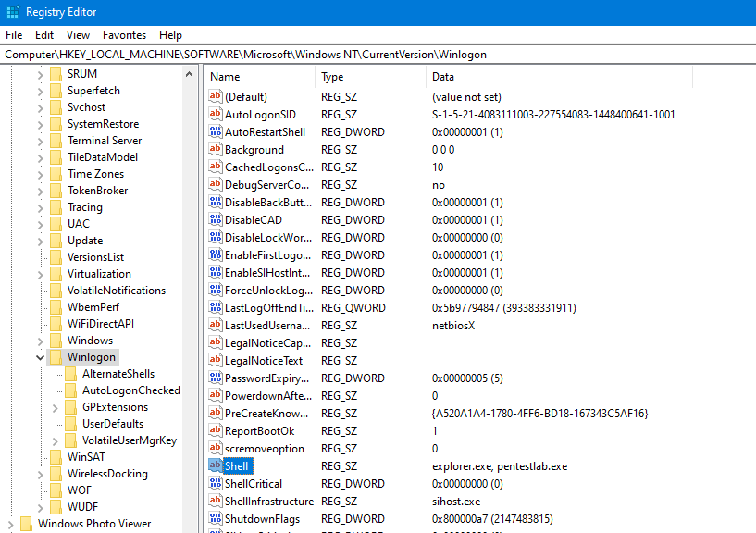Open the View menu
This screenshot has height=533, width=756.
[x=78, y=35]
